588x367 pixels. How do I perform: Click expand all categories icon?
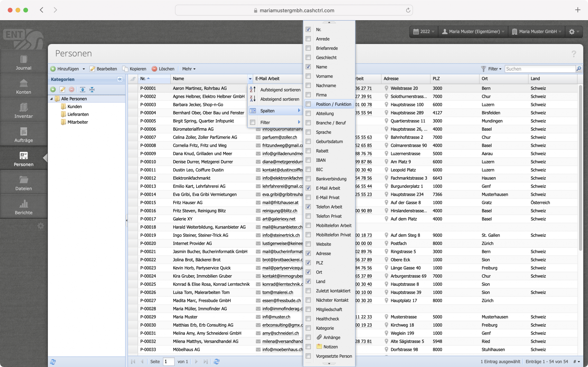83,89
